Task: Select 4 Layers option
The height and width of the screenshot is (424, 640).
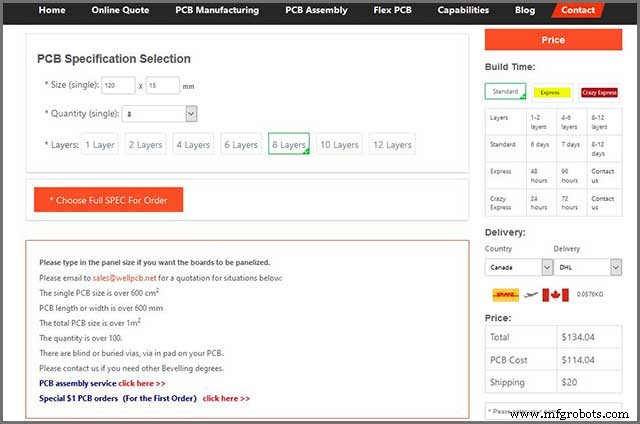Action: (x=192, y=145)
